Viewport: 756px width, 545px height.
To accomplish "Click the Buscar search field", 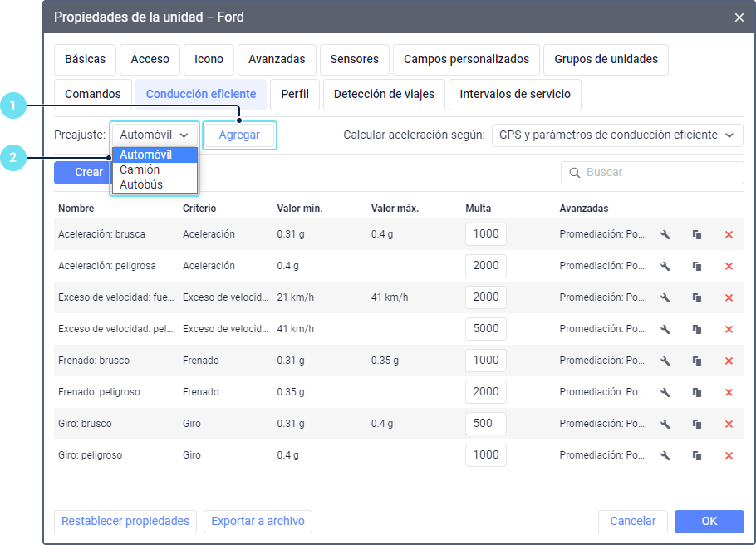I will pos(652,173).
